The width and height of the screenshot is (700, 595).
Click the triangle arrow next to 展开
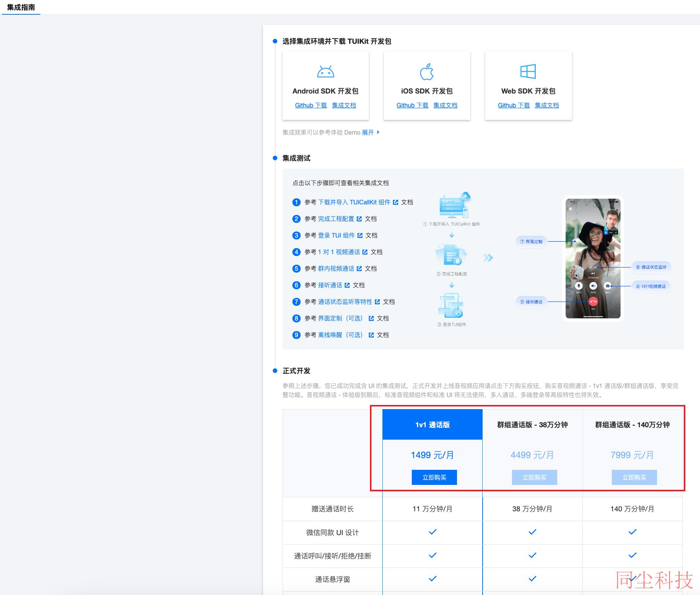378,132
